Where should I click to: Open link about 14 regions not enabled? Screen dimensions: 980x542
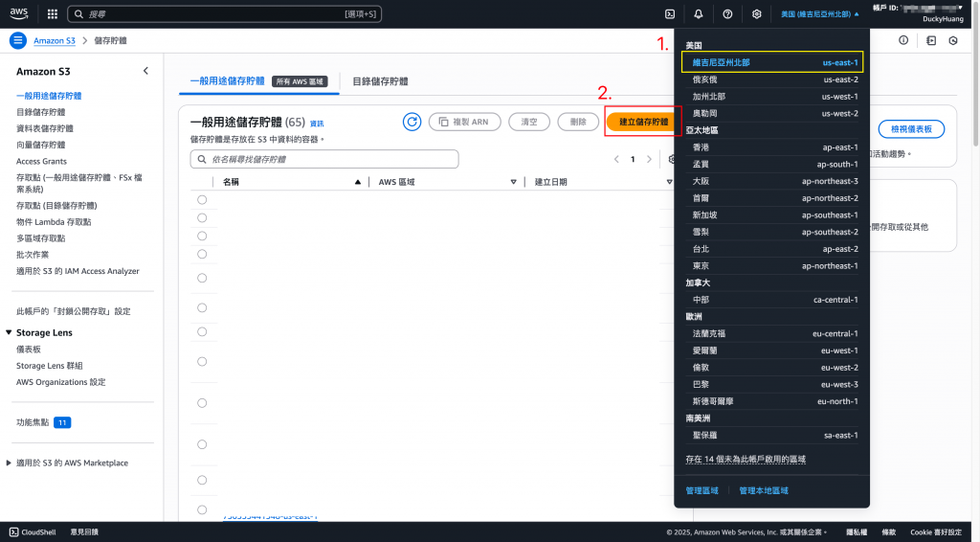[x=746, y=459]
